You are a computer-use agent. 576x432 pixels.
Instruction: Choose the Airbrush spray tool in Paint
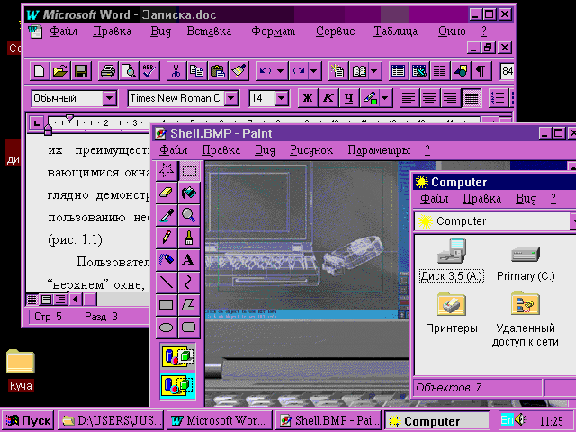(166, 260)
